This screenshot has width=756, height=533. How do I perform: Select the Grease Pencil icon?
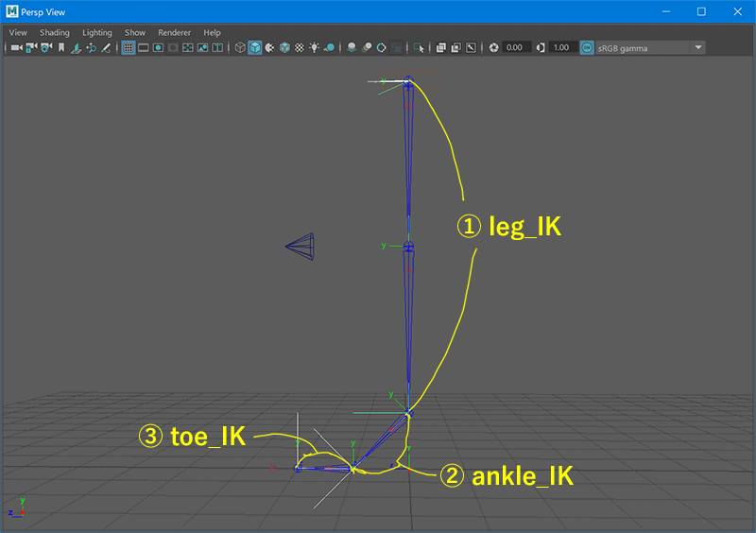pos(106,48)
